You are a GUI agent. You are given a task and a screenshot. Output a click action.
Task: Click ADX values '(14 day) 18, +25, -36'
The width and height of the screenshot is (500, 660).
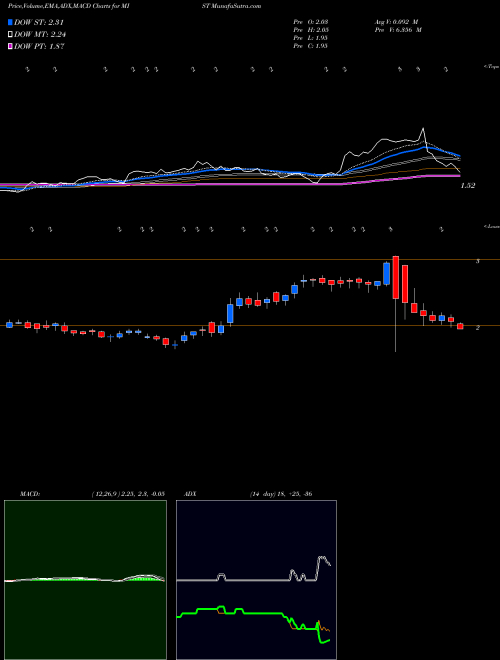pyautogui.click(x=280, y=494)
